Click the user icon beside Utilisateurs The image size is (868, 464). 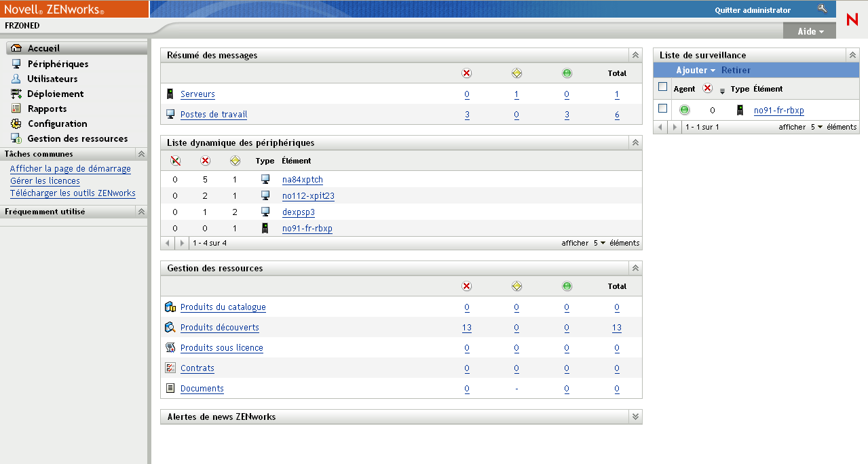(x=16, y=79)
